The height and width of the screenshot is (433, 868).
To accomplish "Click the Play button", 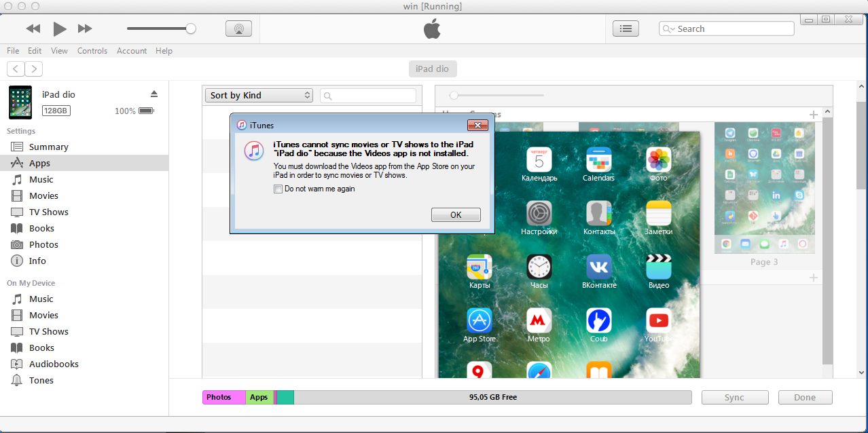I will (60, 29).
